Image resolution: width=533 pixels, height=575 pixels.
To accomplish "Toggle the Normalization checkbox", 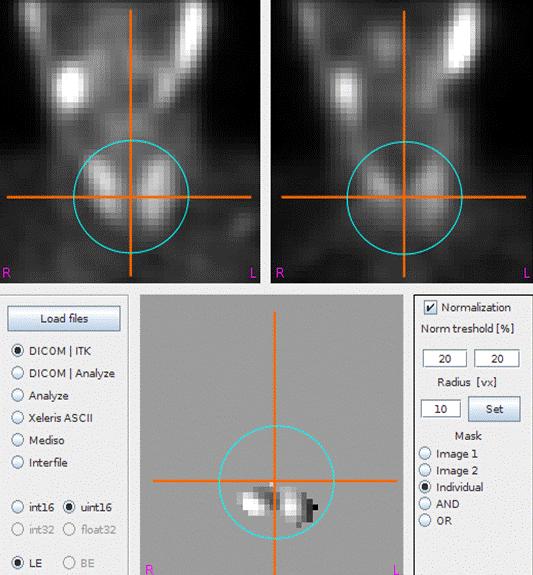I will 430,307.
